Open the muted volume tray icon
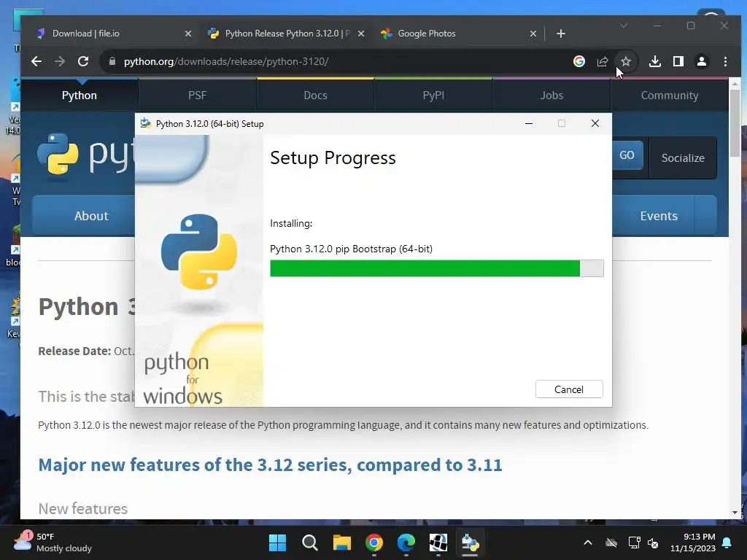Image resolution: width=747 pixels, height=560 pixels. [x=653, y=542]
